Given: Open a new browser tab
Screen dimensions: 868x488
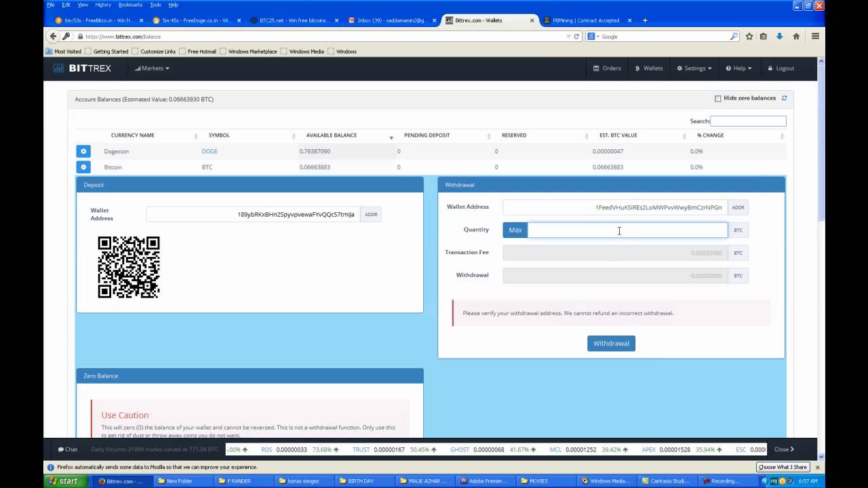Looking at the screenshot, I should point(645,20).
